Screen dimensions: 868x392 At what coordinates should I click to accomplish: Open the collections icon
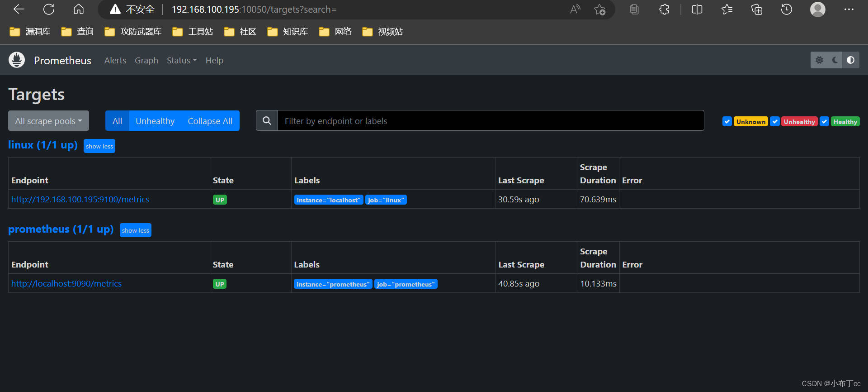click(757, 9)
